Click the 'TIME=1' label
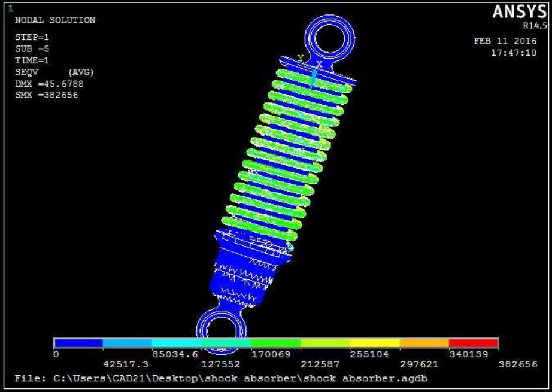 32,60
